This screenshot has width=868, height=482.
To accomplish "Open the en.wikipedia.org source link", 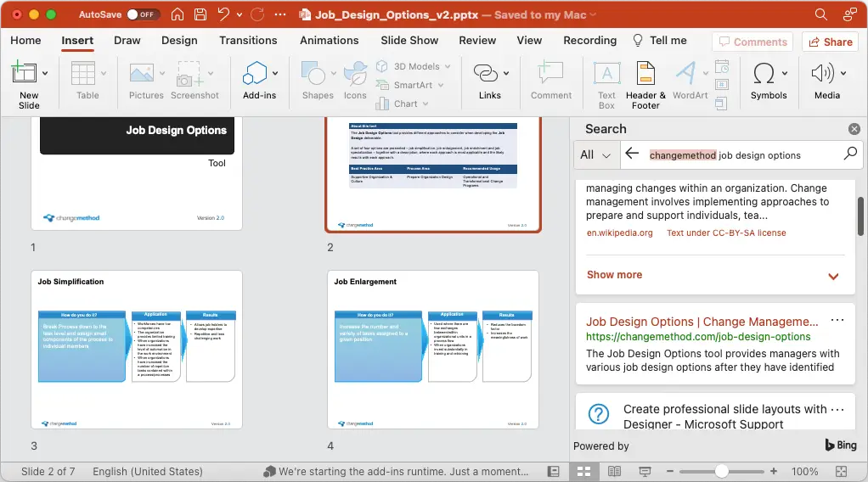I will click(619, 233).
